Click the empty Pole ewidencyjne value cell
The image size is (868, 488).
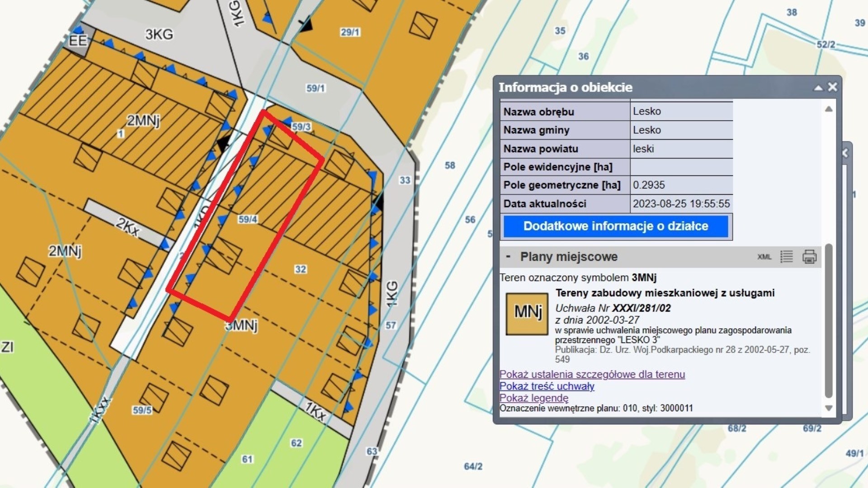(681, 167)
